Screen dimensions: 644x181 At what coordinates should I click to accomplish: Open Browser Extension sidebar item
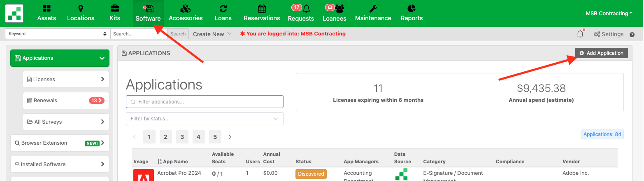60,143
